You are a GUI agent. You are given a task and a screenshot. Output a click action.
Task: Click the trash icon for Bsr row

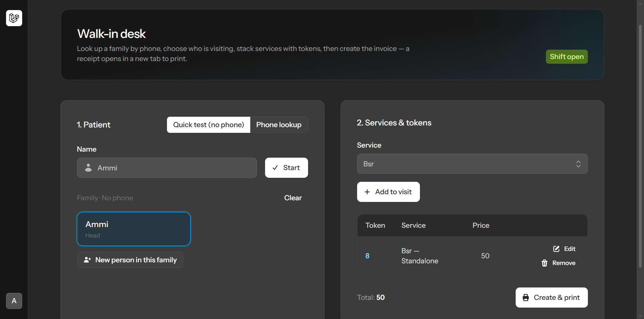(545, 263)
